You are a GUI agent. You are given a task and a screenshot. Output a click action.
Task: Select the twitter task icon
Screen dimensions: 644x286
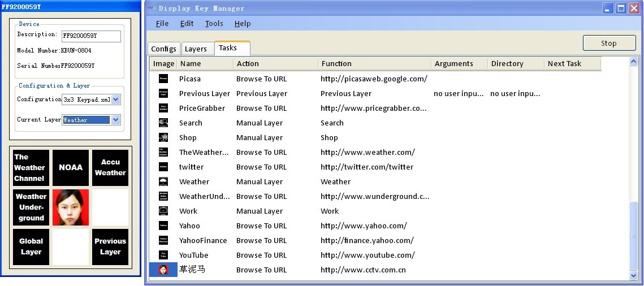[163, 167]
